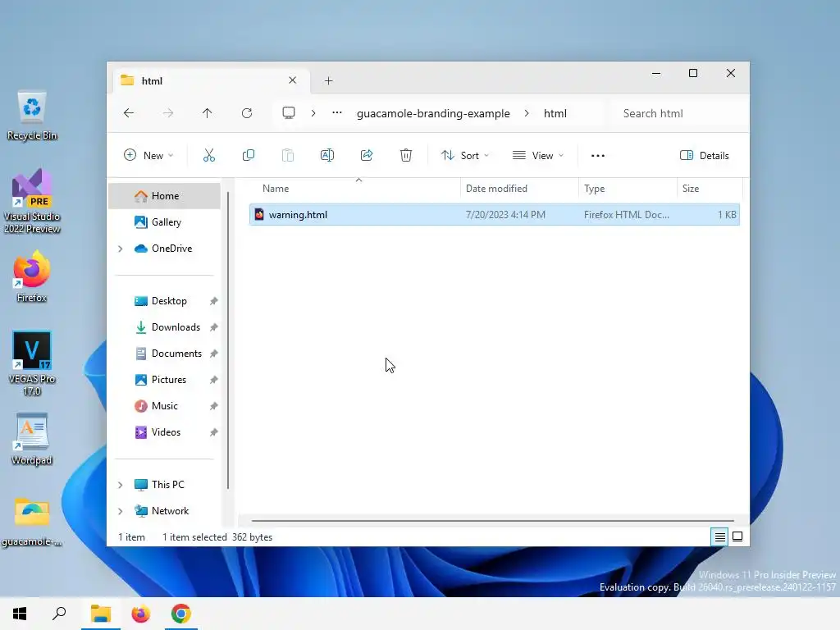This screenshot has width=840, height=630.
Task: Expand hidden breadcrumb path ellipsis
Action: tap(337, 113)
